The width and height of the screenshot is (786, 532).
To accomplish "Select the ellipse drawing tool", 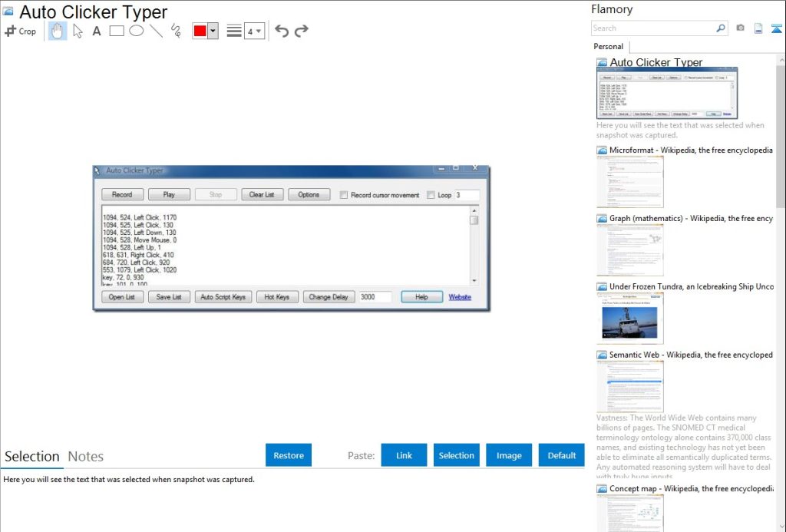I will [136, 31].
